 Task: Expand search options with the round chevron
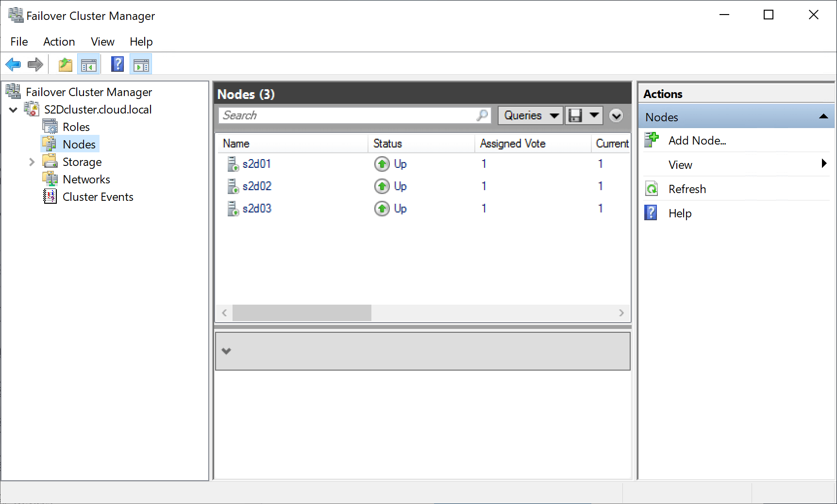tap(616, 115)
